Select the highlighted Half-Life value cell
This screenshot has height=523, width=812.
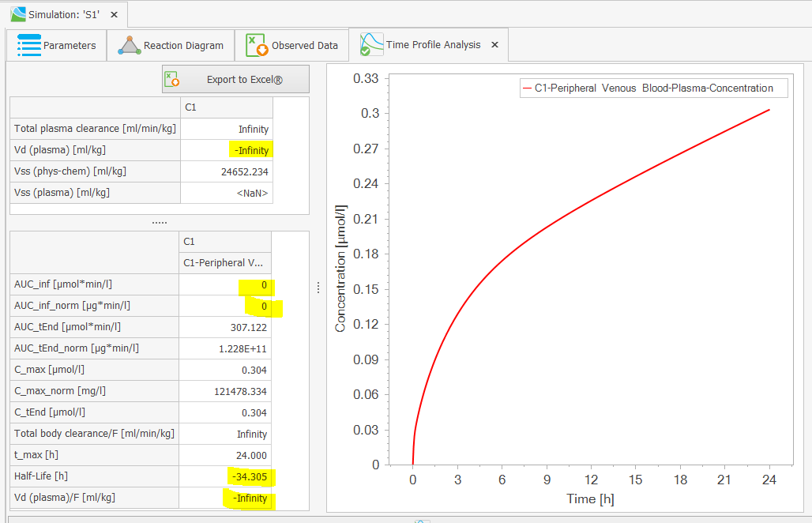[x=251, y=476]
